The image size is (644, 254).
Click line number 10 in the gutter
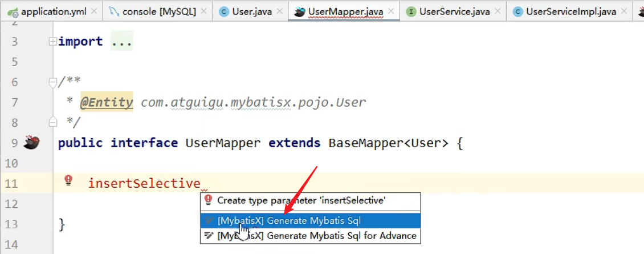coord(12,163)
